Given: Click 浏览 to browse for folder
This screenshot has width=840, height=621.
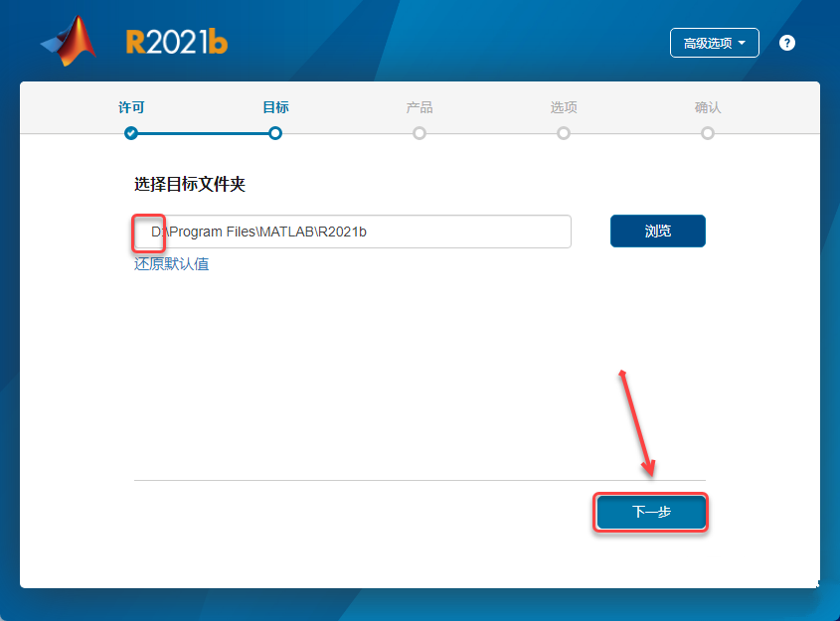Looking at the screenshot, I should [658, 232].
